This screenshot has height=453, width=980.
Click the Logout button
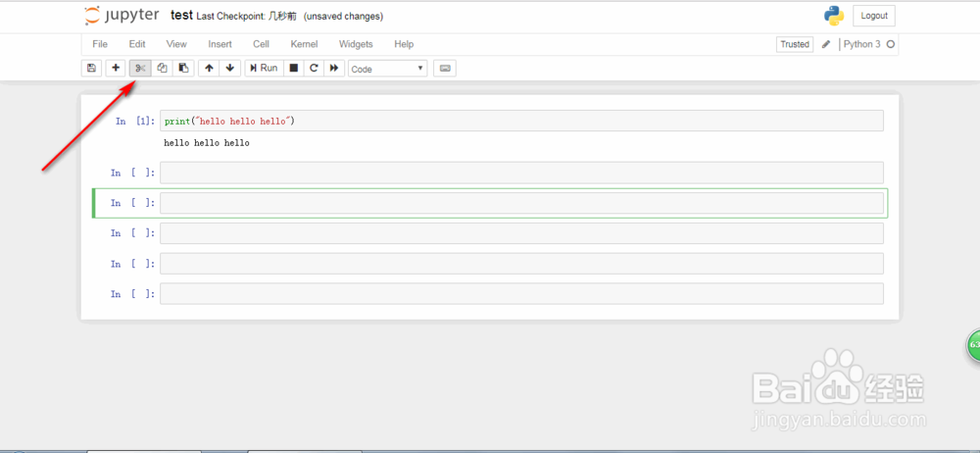tap(874, 17)
